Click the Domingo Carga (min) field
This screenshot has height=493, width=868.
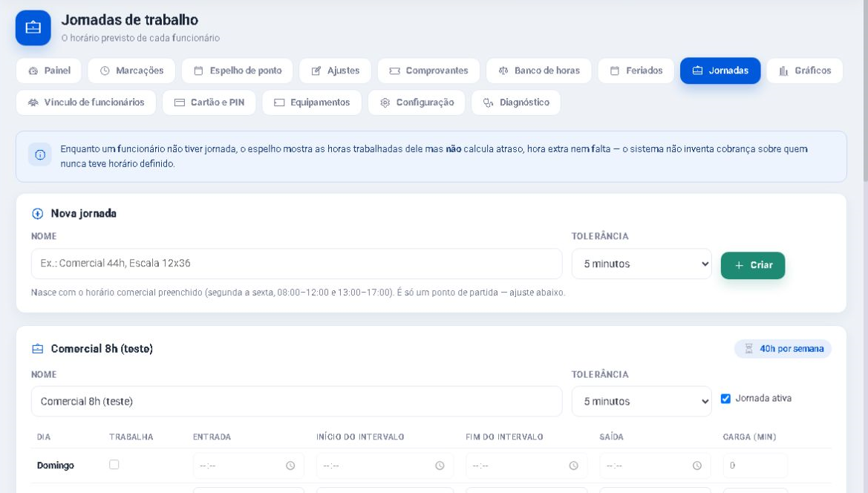point(755,466)
